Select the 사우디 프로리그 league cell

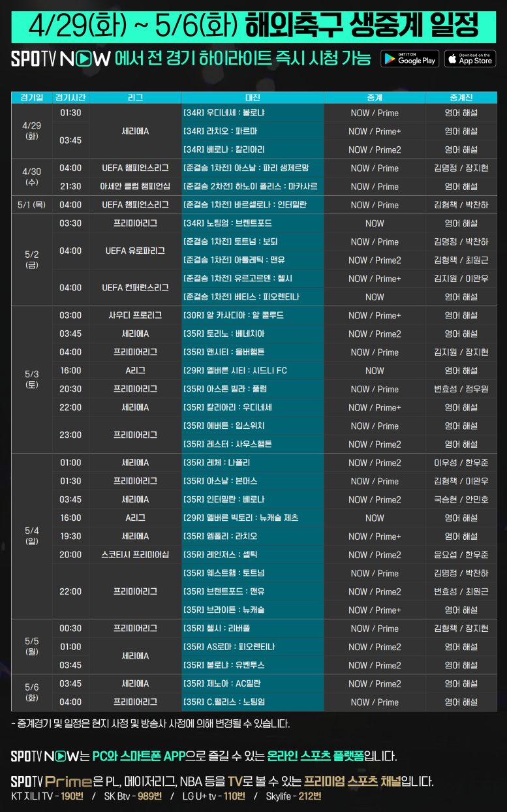(x=135, y=315)
